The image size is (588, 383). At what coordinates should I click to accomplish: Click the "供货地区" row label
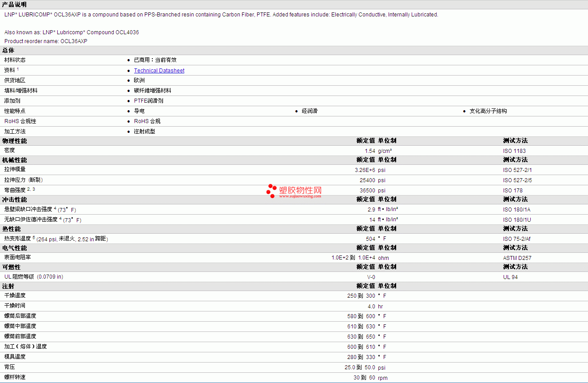point(15,80)
